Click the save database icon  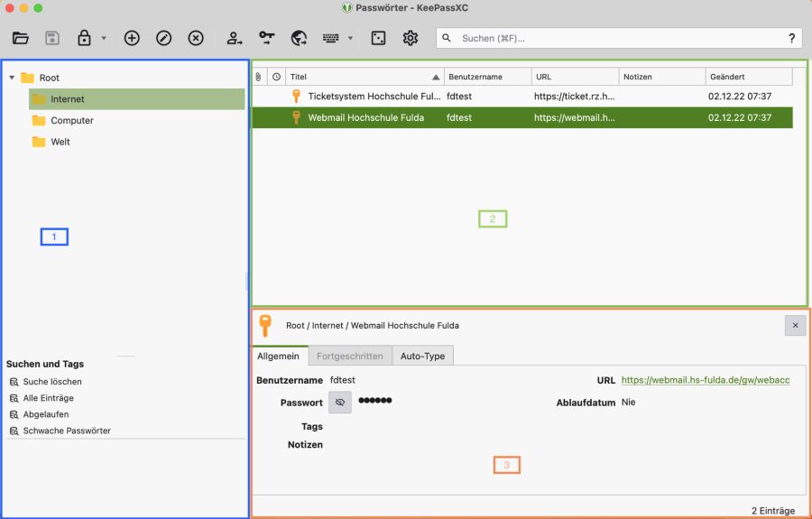[x=51, y=38]
